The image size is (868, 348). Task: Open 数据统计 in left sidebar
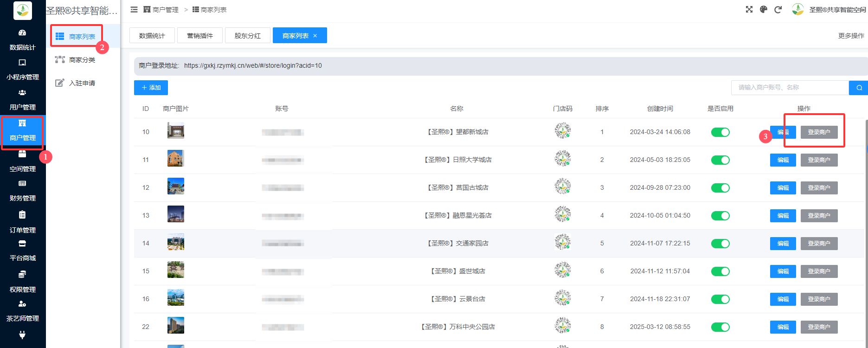[22, 40]
